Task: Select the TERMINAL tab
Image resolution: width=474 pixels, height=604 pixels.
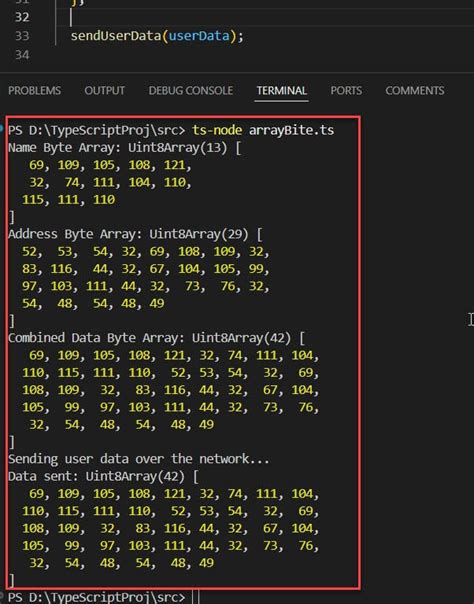Action: pyautogui.click(x=281, y=91)
